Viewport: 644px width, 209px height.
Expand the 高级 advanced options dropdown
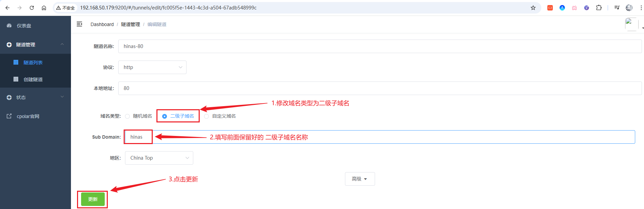tap(360, 179)
